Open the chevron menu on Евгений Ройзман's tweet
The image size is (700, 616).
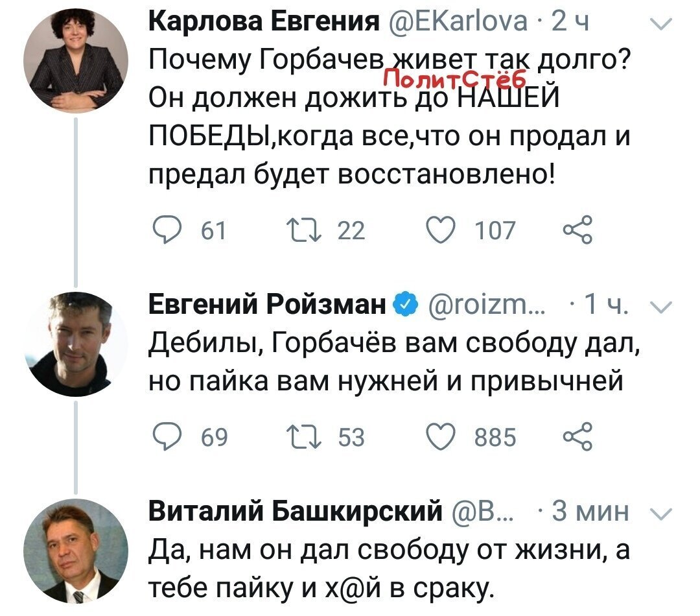(x=661, y=307)
